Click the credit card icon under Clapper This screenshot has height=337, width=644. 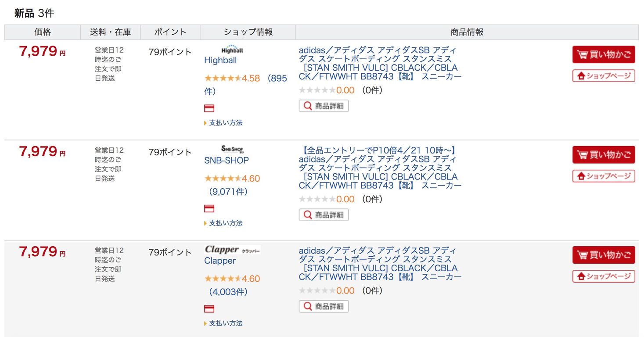(x=209, y=309)
